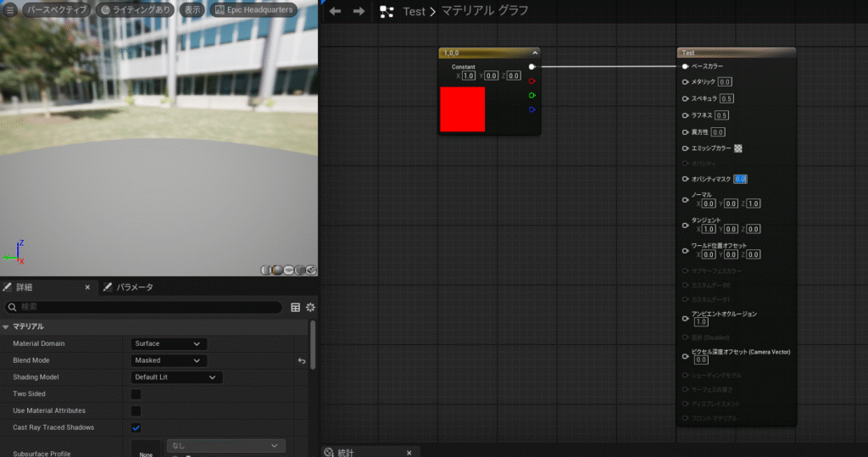This screenshot has width=868, height=457.
Task: Edit the オパシティマスク value field
Action: point(740,179)
